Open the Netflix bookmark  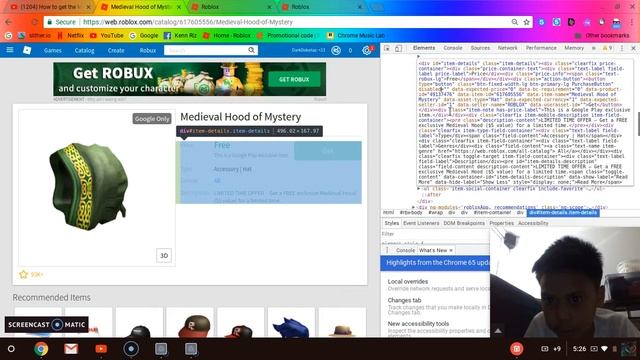[71, 36]
